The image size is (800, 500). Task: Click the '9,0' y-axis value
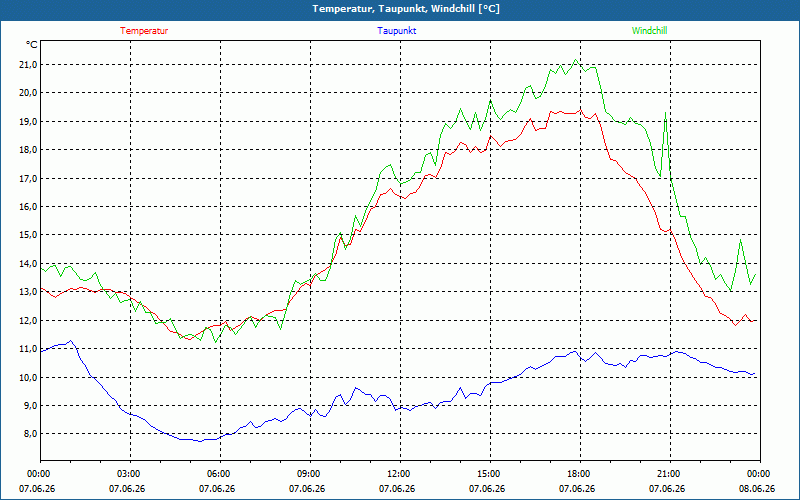[x=30, y=406]
